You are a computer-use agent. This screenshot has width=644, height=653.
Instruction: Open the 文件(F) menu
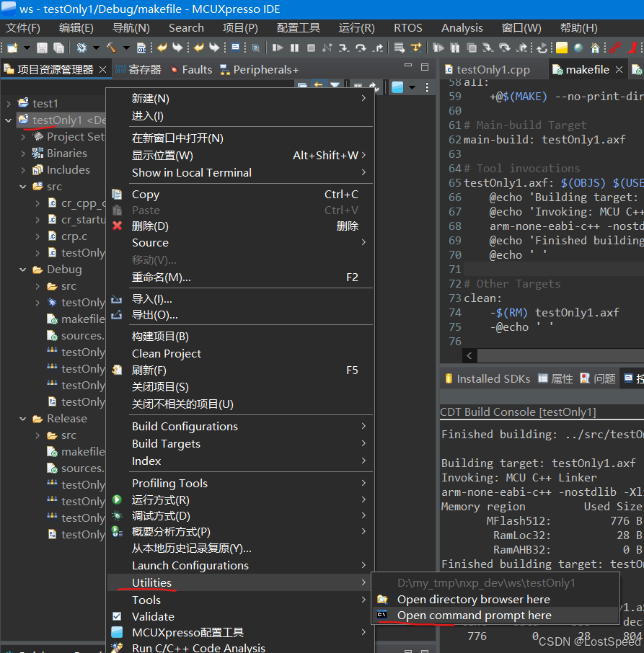(23, 28)
